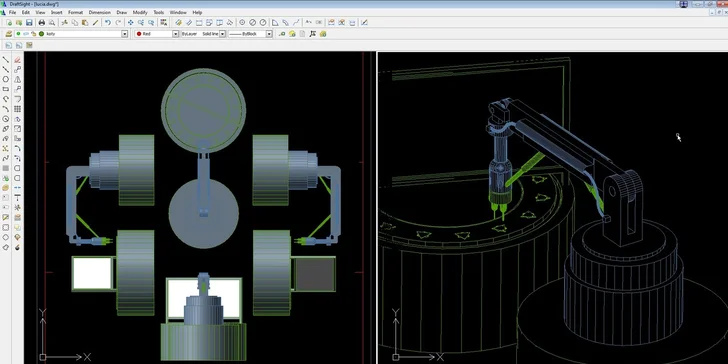Image resolution: width=728 pixels, height=364 pixels.
Task: Toggle the layer freeze icon in layer box
Action: [x=26, y=34]
